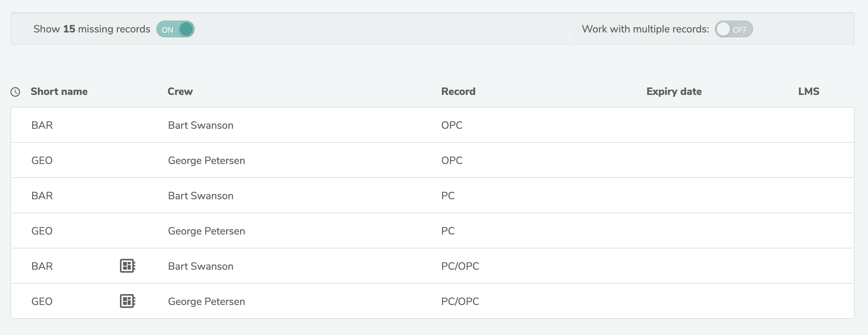Click George Petersen name in PC row
The image size is (868, 335).
coord(206,231)
